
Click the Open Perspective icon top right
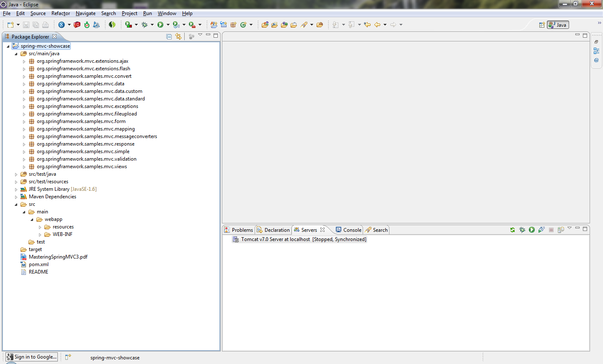coord(541,25)
